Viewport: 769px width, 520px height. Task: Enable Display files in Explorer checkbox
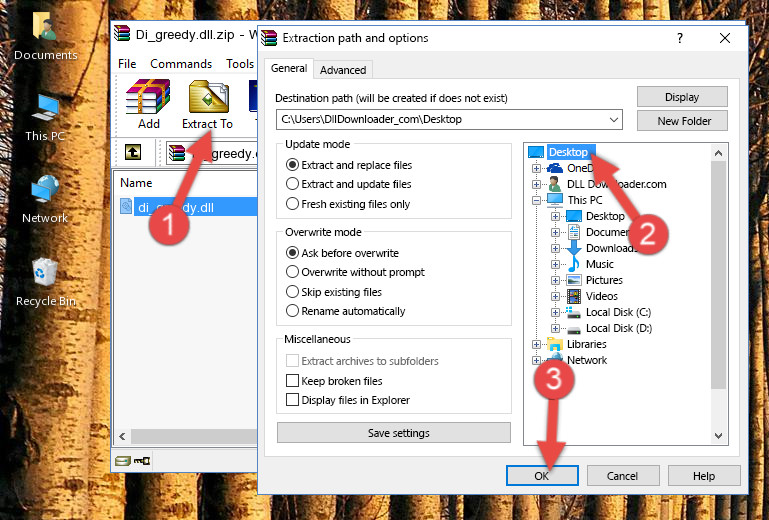click(x=292, y=400)
